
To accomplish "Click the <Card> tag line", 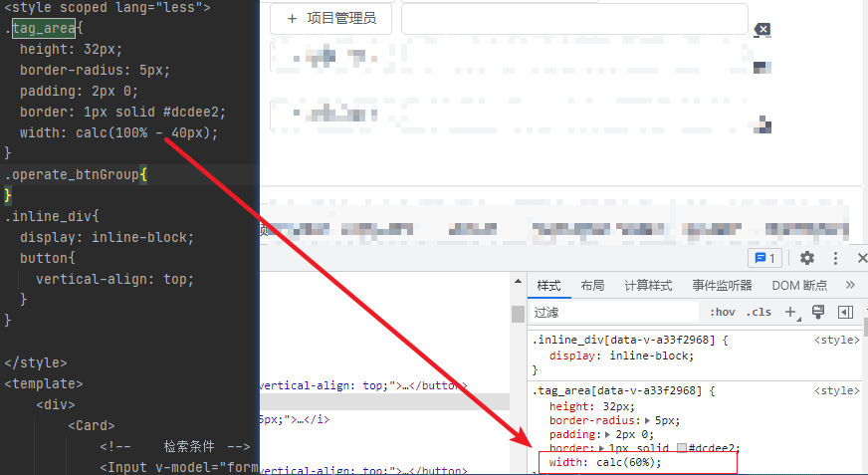I will 92,426.
